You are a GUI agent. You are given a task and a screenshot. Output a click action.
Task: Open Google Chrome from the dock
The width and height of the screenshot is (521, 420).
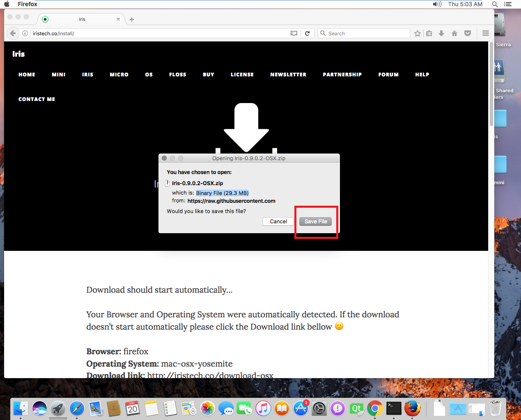375,409
